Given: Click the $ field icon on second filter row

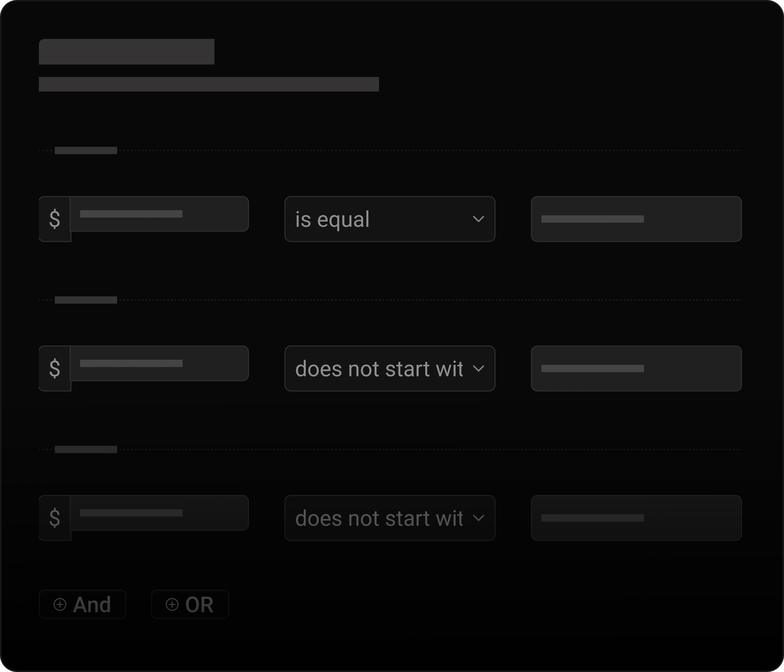Looking at the screenshot, I should click(55, 368).
